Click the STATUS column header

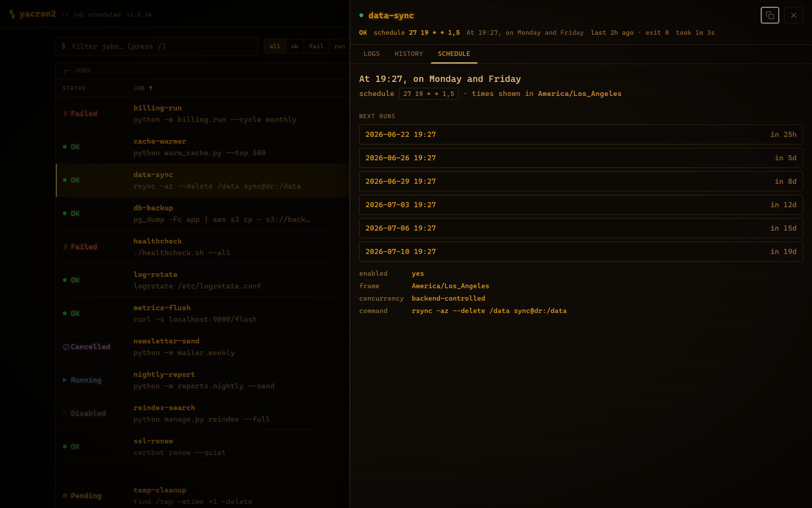[x=74, y=88]
